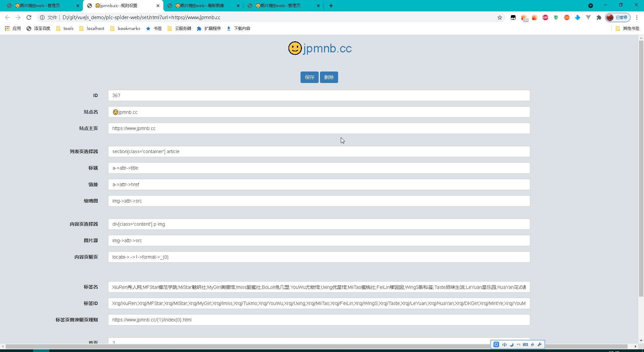
Task: Open the new tab plus button
Action: pos(331,6)
